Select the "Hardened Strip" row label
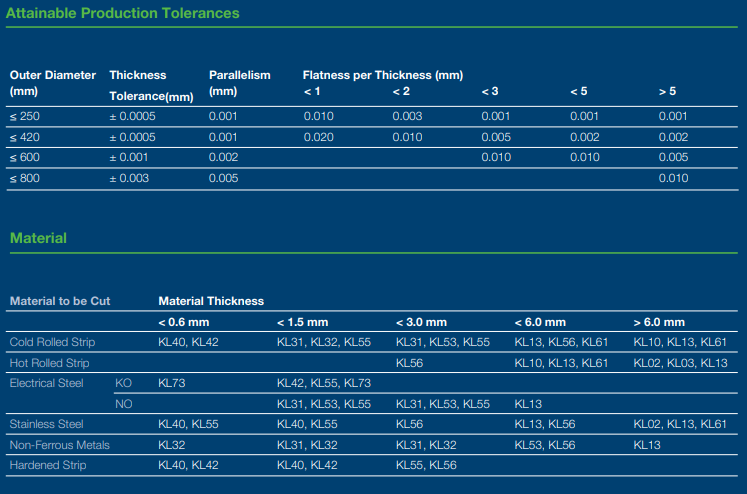Screen dimensions: 747x494 pyautogui.click(x=48, y=465)
